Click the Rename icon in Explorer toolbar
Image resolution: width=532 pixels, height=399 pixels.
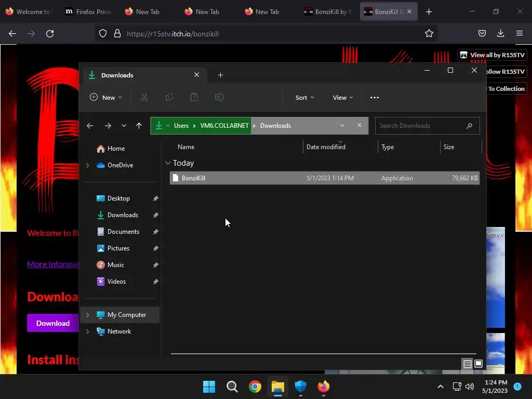(x=219, y=97)
